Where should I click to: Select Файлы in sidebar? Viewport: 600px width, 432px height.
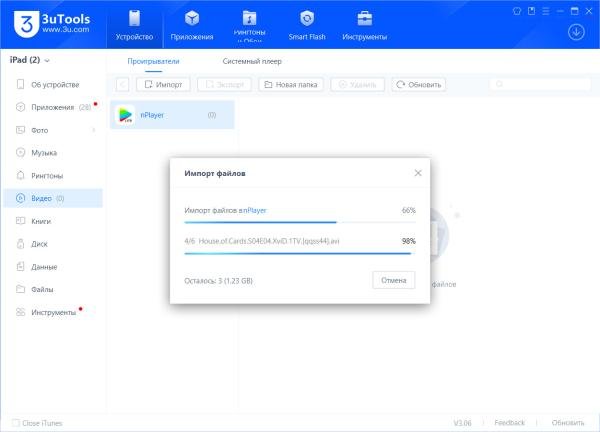pyautogui.click(x=53, y=289)
